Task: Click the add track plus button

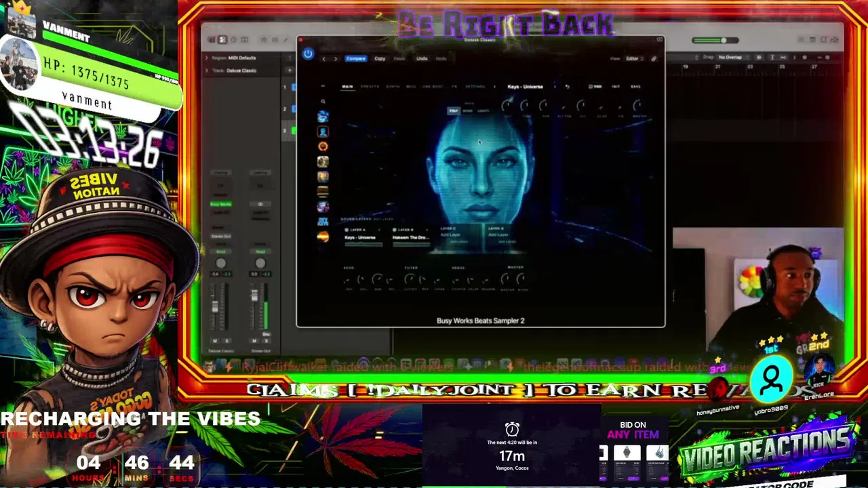Action: (289, 70)
